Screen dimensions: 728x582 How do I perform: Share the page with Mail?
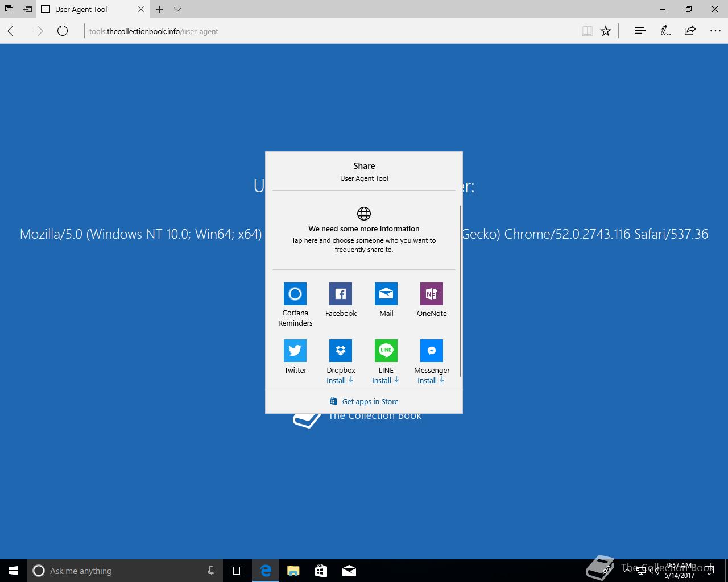(386, 300)
